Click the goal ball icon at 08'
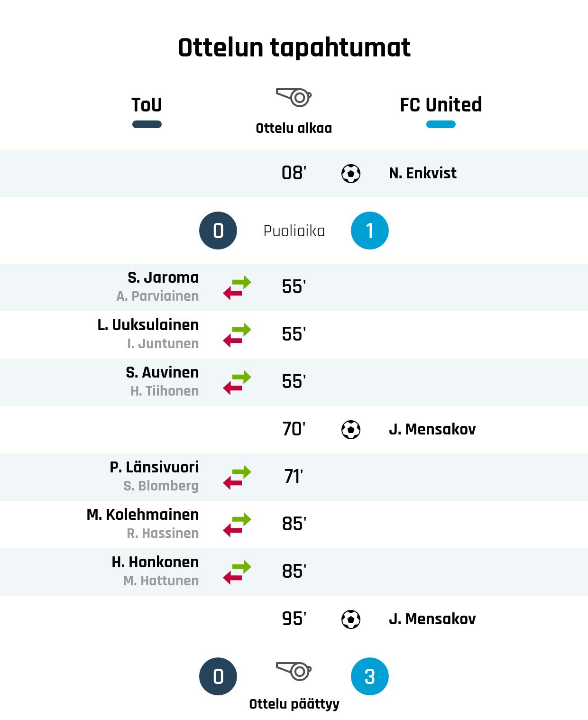Viewport: 588px width, 720px height. click(351, 173)
